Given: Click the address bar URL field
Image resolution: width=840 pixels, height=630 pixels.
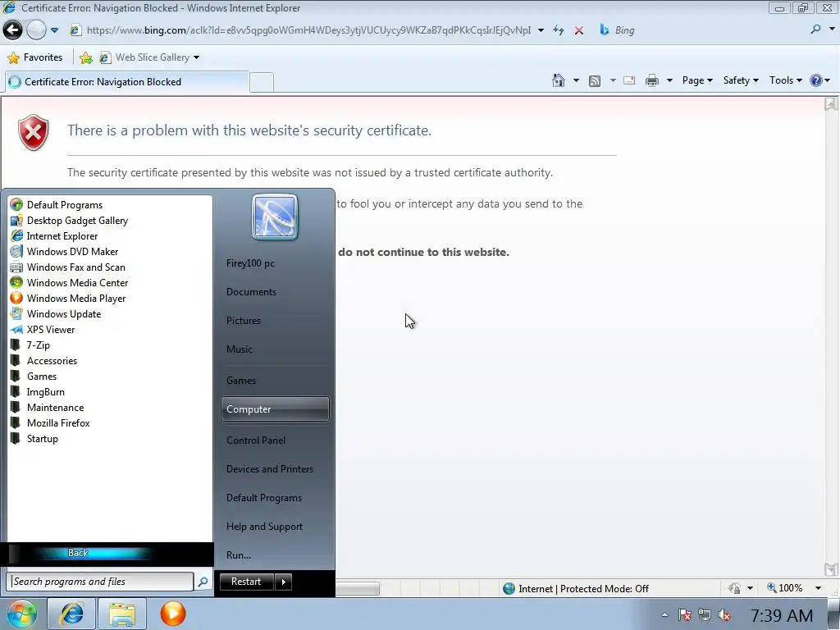Looking at the screenshot, I should pyautogui.click(x=308, y=30).
